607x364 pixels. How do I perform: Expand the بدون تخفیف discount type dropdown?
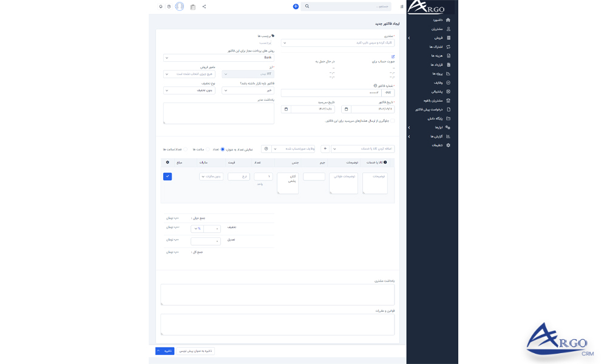(189, 90)
